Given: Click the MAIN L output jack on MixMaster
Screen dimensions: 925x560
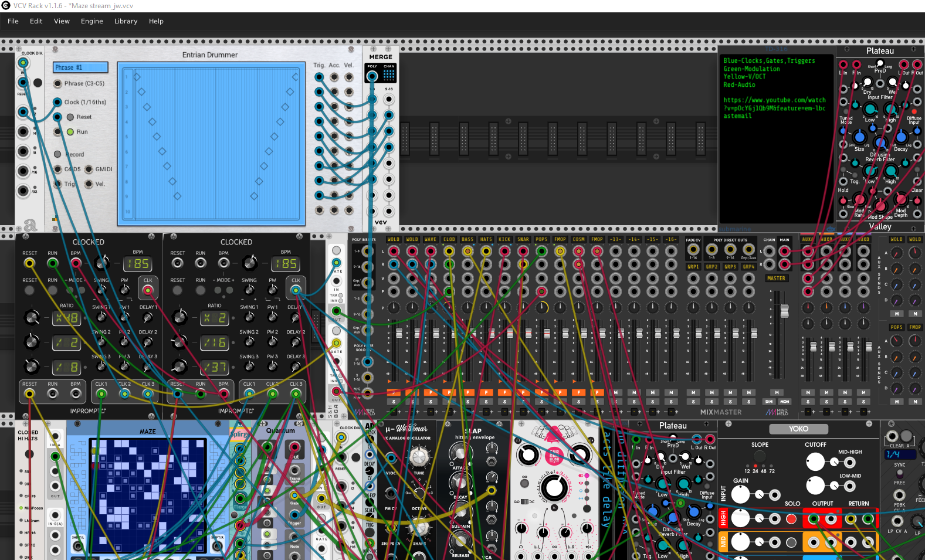Looking at the screenshot, I should tap(784, 252).
